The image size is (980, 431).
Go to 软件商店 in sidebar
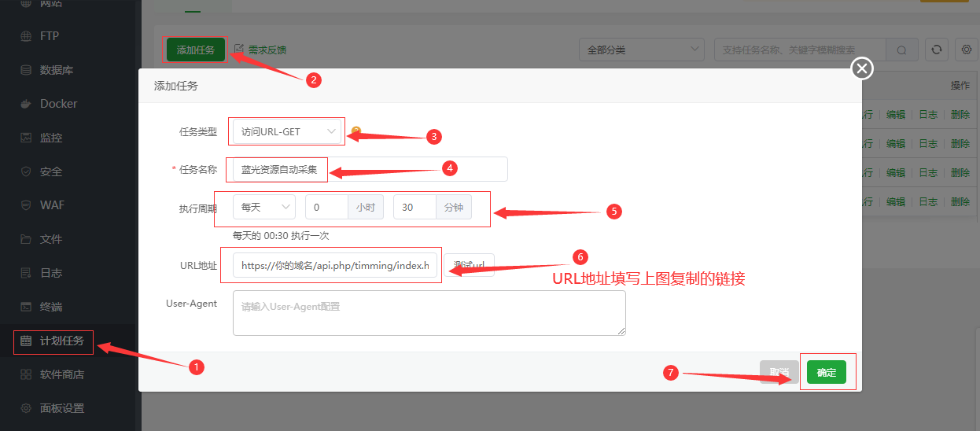tap(61, 374)
